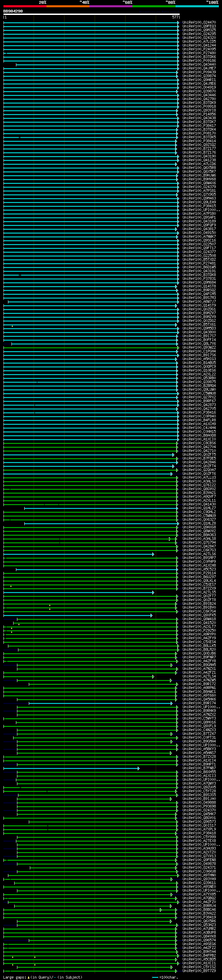Select the UniRef100_Q42846 label
222x980 pixels.
point(199,462)
